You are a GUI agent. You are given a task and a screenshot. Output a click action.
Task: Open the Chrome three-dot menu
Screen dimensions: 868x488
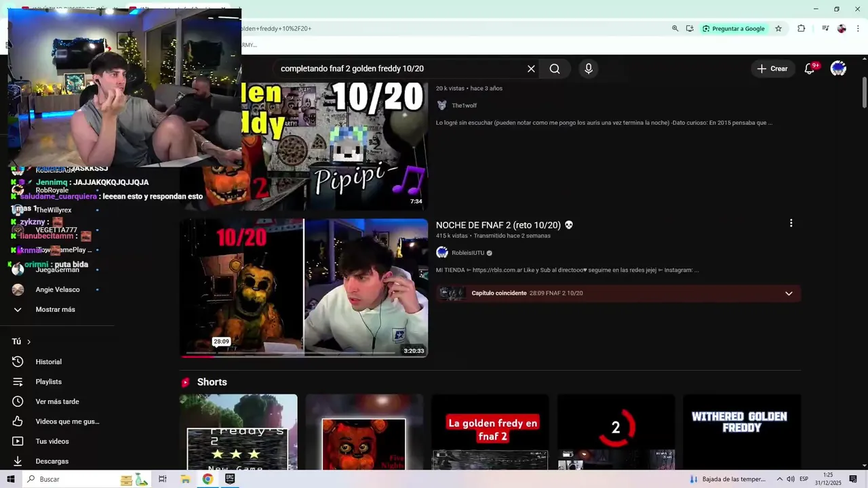[x=858, y=28]
